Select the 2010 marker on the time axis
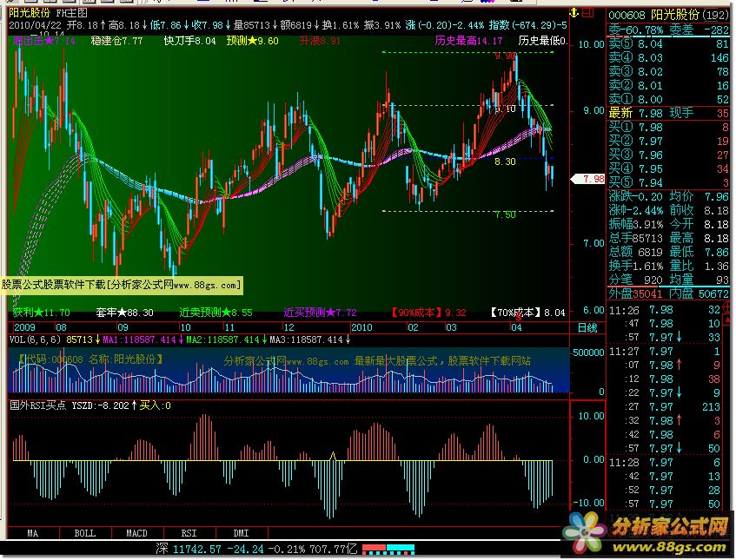The image size is (736, 560). (x=361, y=327)
